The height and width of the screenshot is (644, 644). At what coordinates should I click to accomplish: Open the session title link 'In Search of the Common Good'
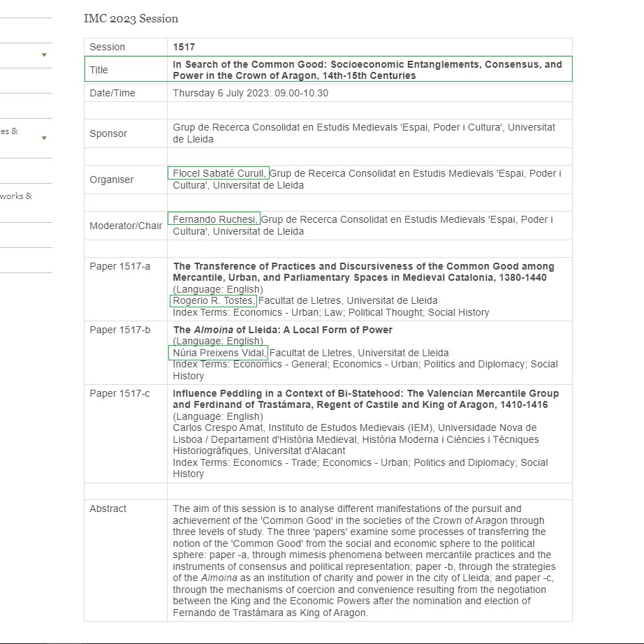367,70
